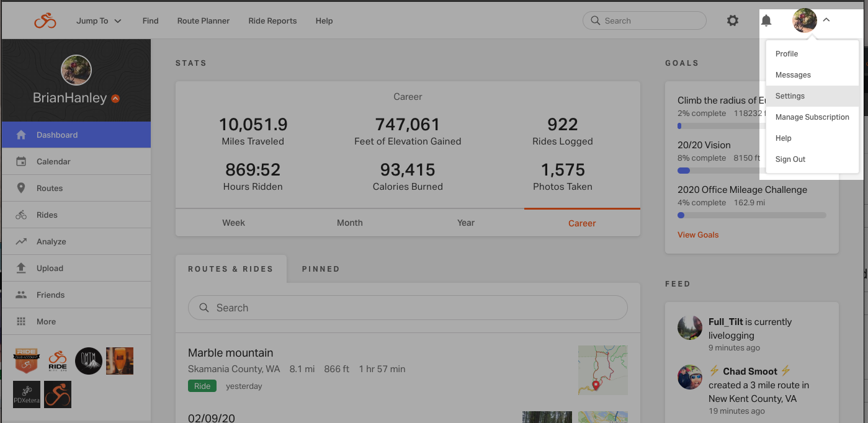The height and width of the screenshot is (423, 868).
Task: Open the settings gear icon in header
Action: (x=733, y=20)
